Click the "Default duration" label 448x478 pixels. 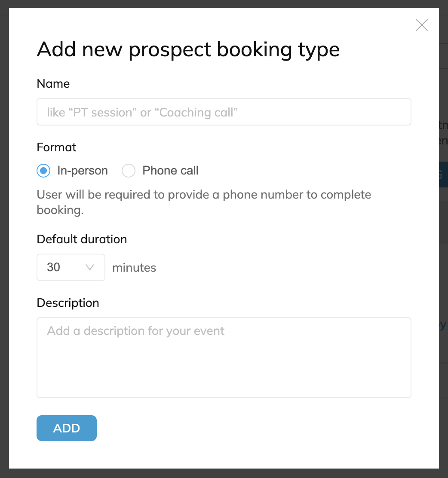click(82, 239)
